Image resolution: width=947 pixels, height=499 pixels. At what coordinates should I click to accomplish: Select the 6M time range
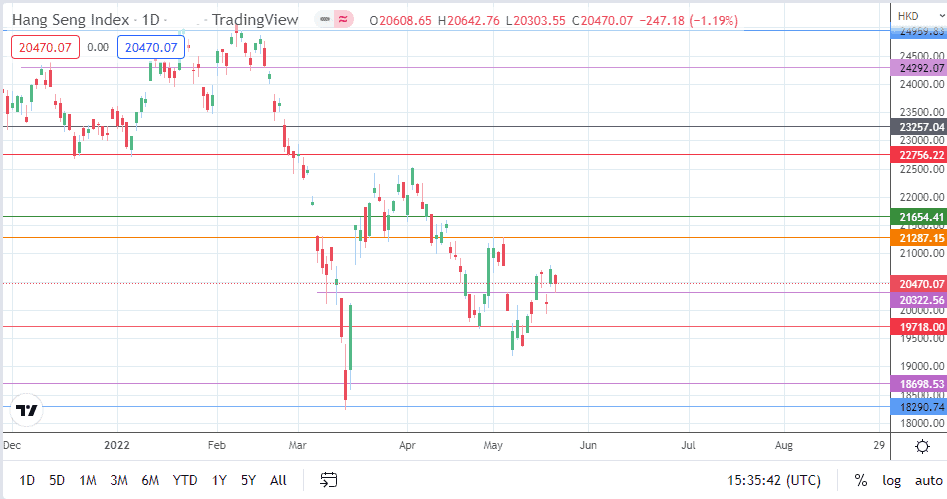pos(150,480)
